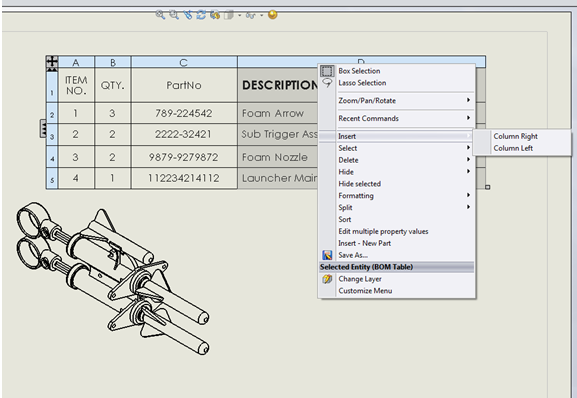Screen dimensions: 577x398
Task: Click Sort in the context menu
Action: pyautogui.click(x=397, y=219)
